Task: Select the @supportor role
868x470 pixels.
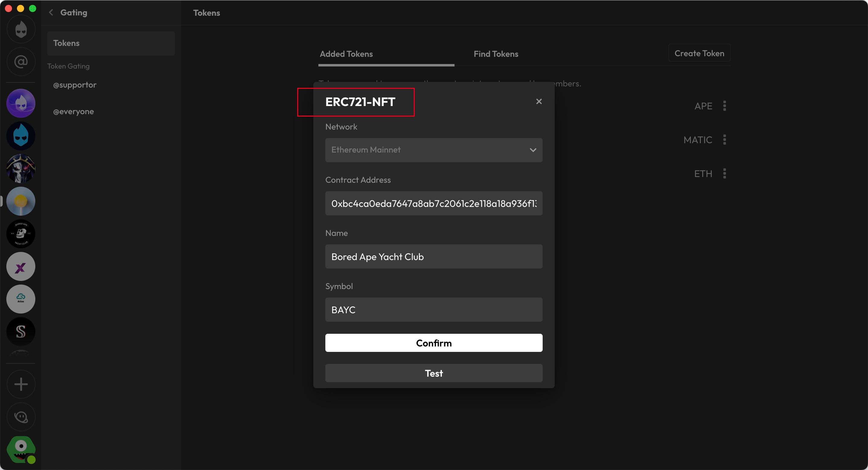Action: pos(75,85)
